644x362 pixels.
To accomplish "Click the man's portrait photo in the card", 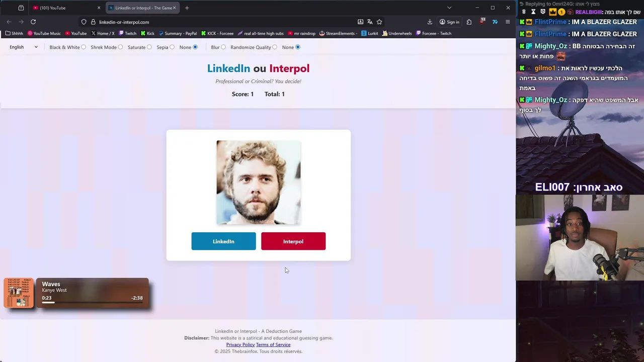I will coord(259,183).
